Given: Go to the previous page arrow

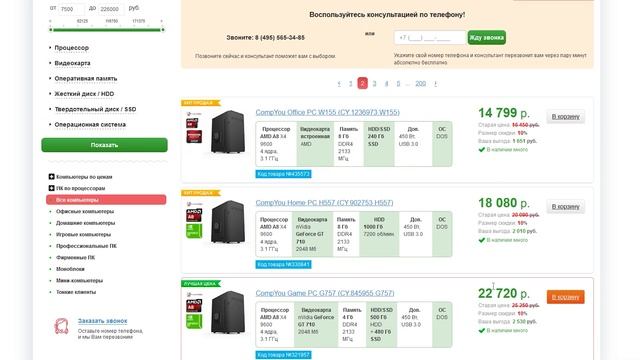Looking at the screenshot, I should [339, 84].
